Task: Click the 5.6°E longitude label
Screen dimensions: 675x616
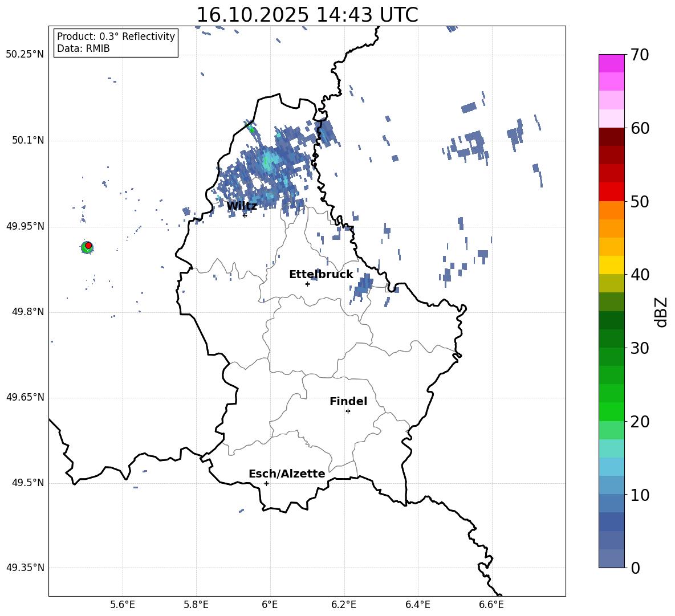Action: pos(123,605)
